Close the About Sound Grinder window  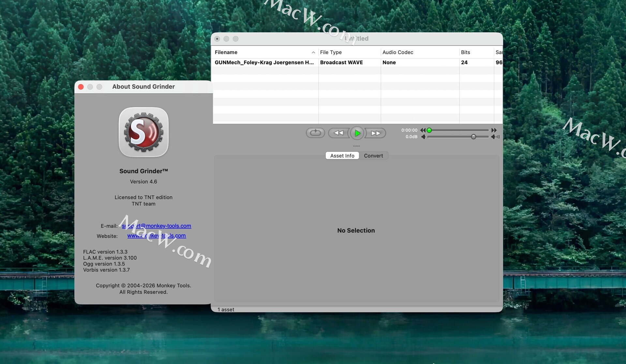[81, 87]
